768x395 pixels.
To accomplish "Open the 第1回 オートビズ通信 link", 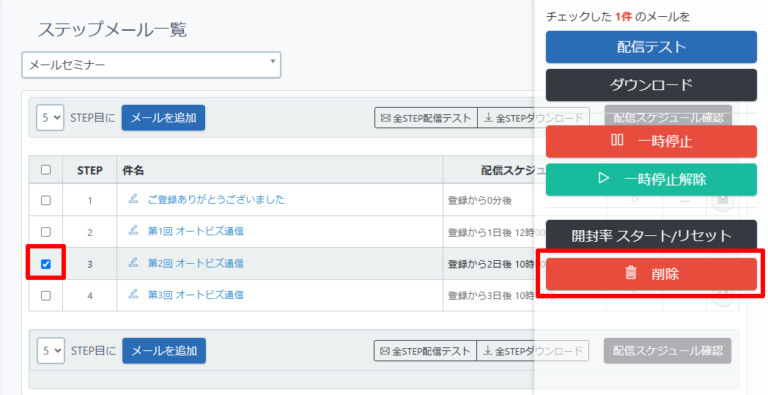I will (195, 231).
